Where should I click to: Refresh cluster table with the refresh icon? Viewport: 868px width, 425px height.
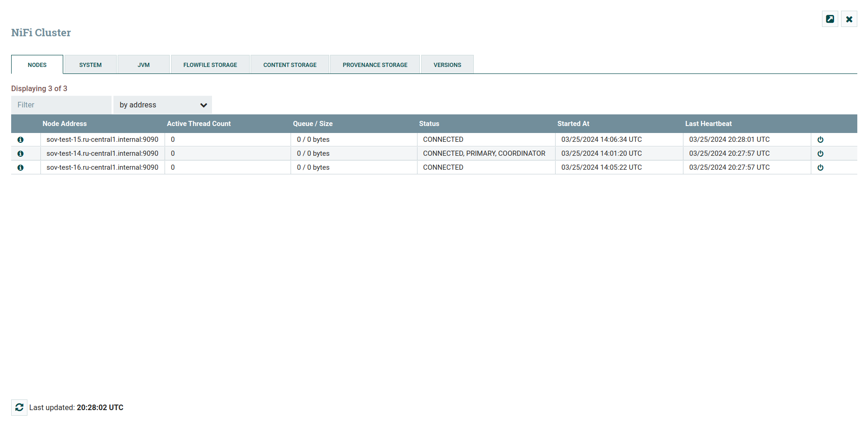tap(19, 407)
